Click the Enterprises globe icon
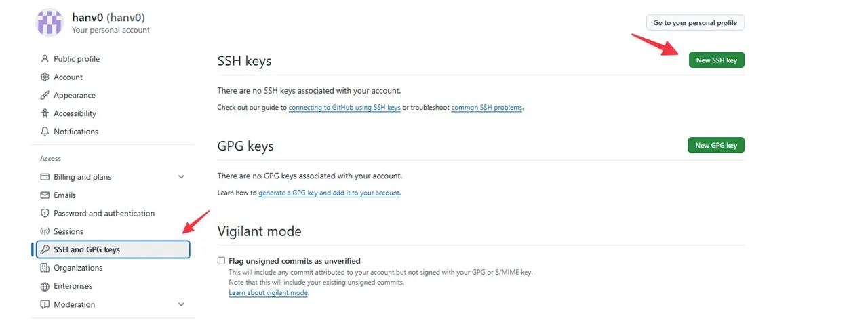Viewport: 868px width, 320px height. coord(45,286)
